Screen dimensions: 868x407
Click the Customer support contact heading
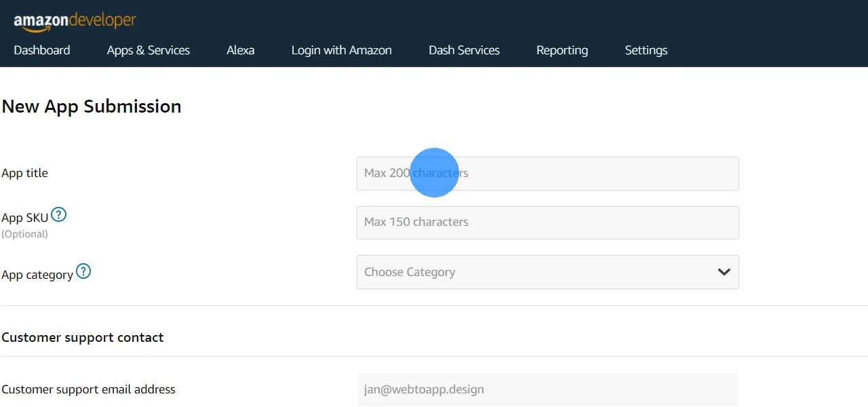point(83,337)
